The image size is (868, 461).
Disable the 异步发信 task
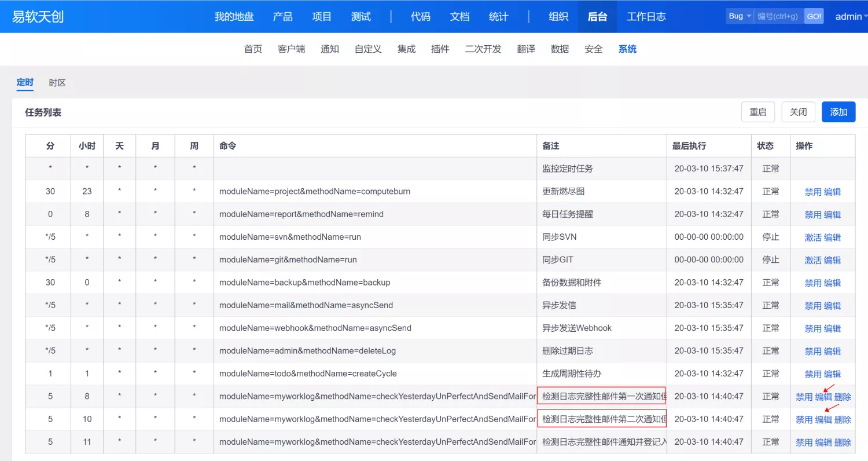pyautogui.click(x=813, y=305)
